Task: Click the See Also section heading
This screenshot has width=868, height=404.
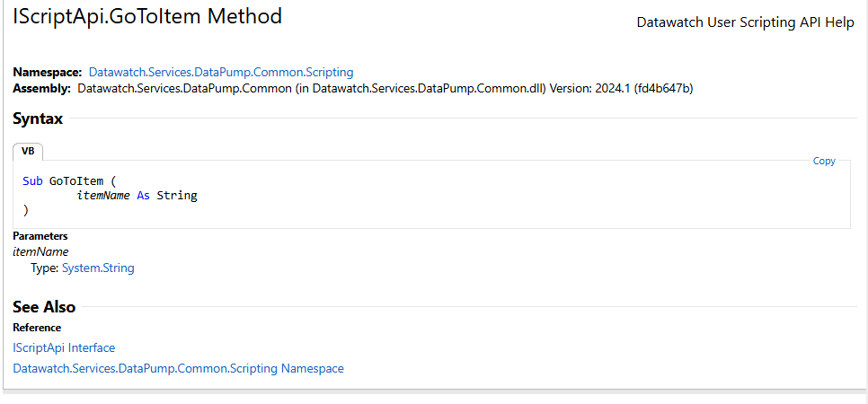Action: pos(44,307)
